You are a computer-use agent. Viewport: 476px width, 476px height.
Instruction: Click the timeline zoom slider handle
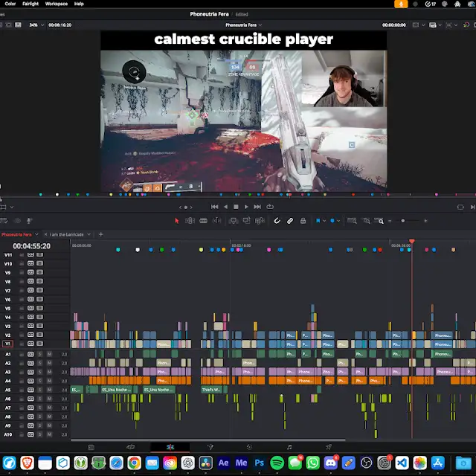(x=403, y=221)
